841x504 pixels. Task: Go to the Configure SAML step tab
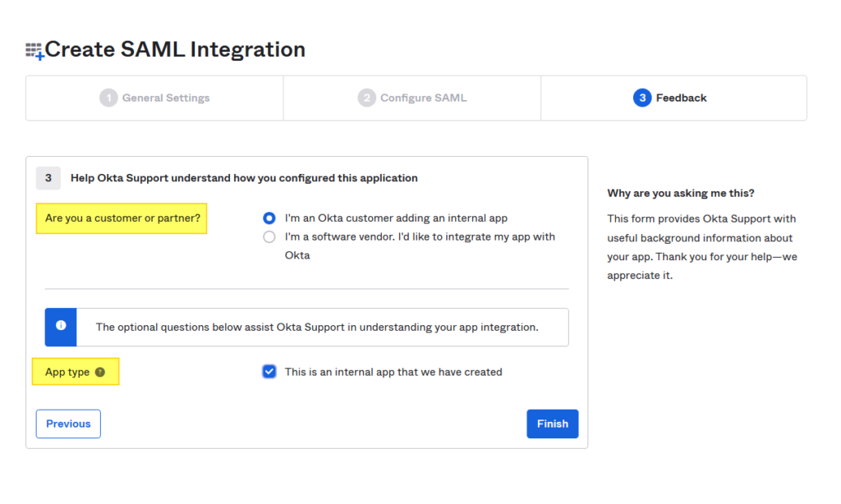tap(412, 99)
